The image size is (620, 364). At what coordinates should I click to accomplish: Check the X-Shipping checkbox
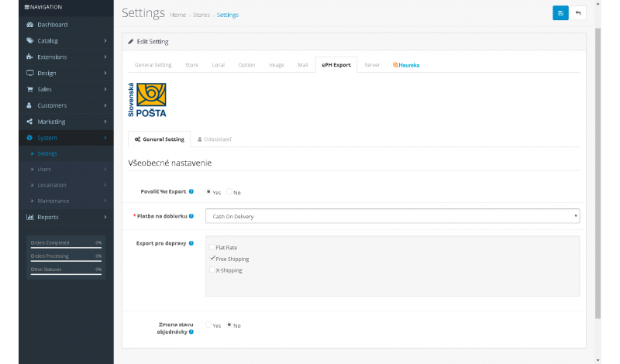point(212,270)
